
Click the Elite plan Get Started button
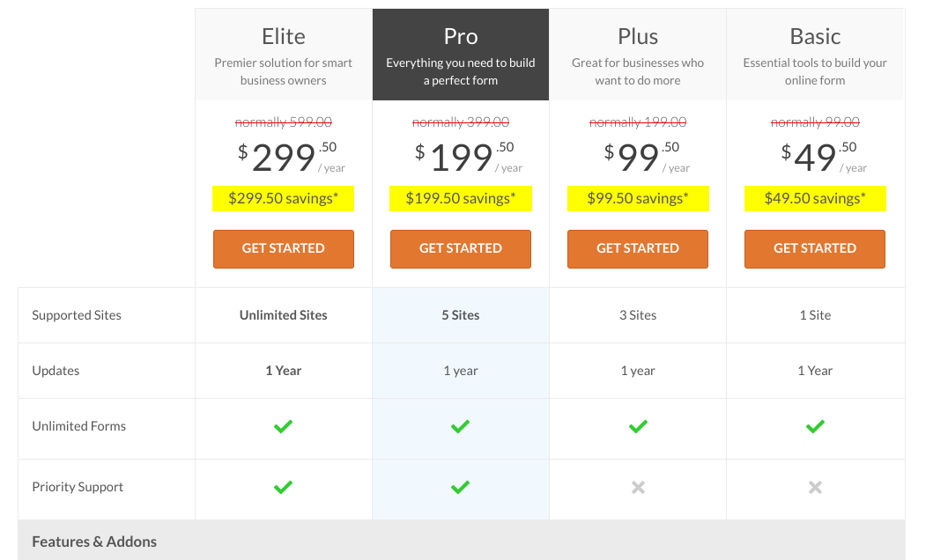[283, 248]
